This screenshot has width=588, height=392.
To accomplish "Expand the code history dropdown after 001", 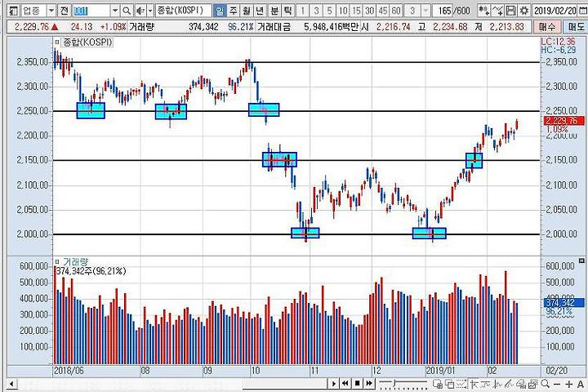I will [x=115, y=11].
